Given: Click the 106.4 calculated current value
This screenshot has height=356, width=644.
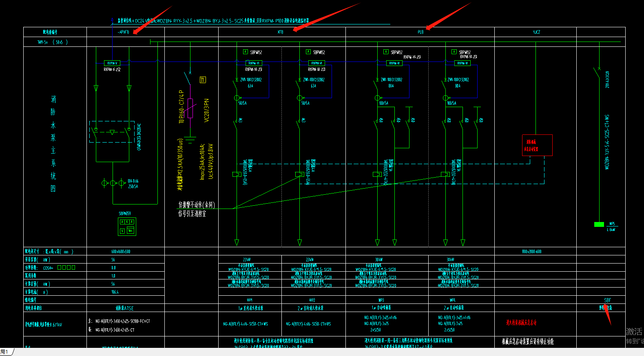Looking at the screenshot, I should tap(115, 292).
